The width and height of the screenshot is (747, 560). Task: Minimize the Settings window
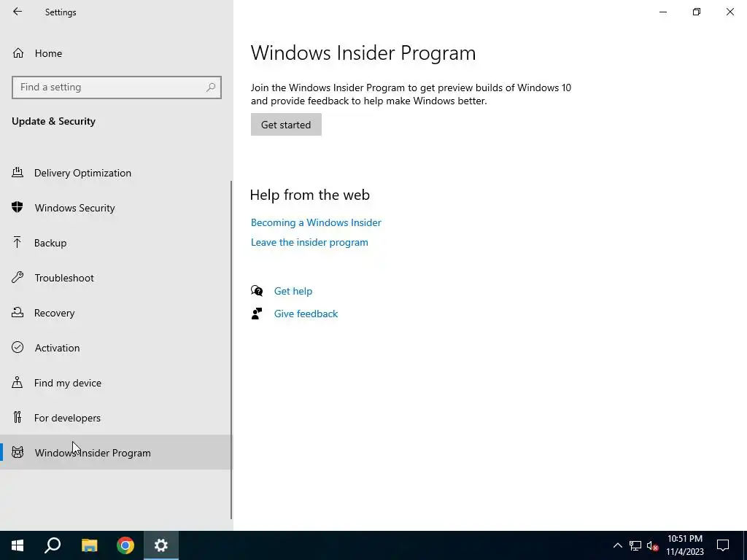tap(662, 12)
